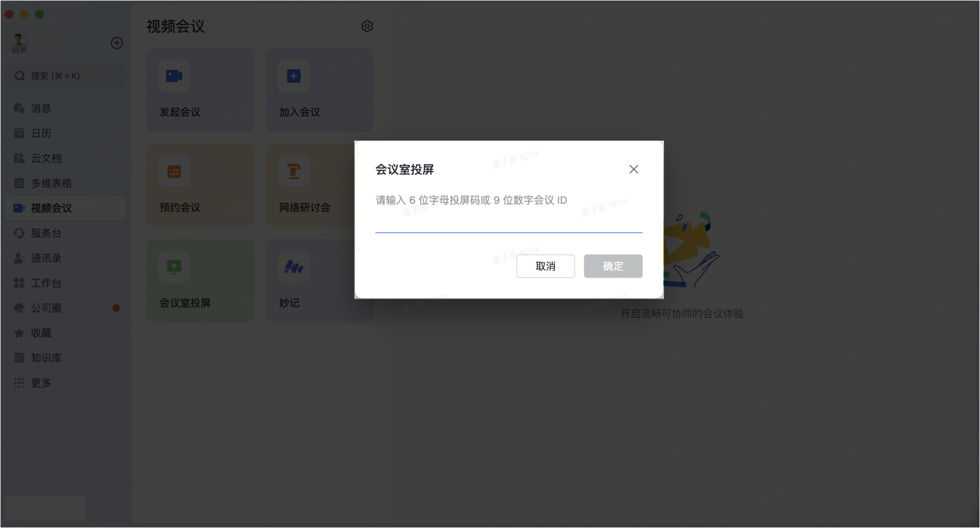Click the 取消 button
Viewport: 980px width, 528px height.
[x=545, y=266]
